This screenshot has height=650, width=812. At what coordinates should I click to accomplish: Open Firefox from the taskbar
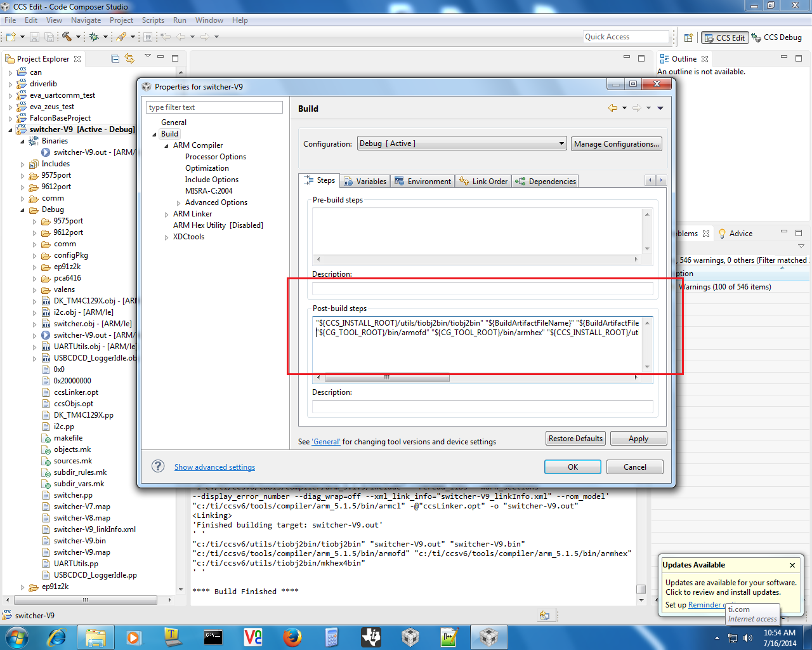(x=292, y=637)
